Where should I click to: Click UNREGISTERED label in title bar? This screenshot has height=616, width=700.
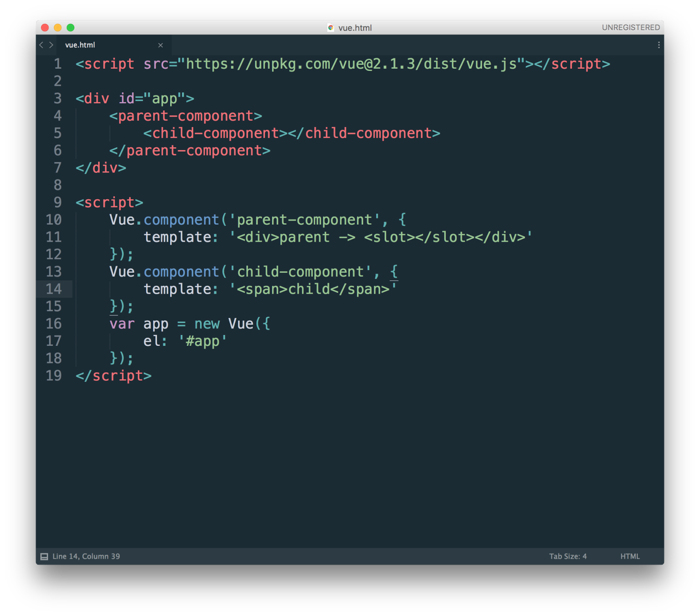631,27
